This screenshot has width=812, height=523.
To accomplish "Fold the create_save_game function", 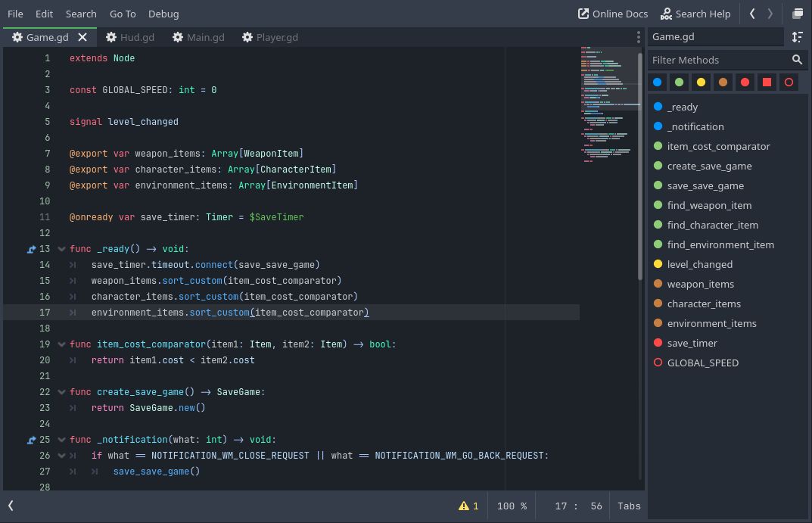I will tap(62, 392).
